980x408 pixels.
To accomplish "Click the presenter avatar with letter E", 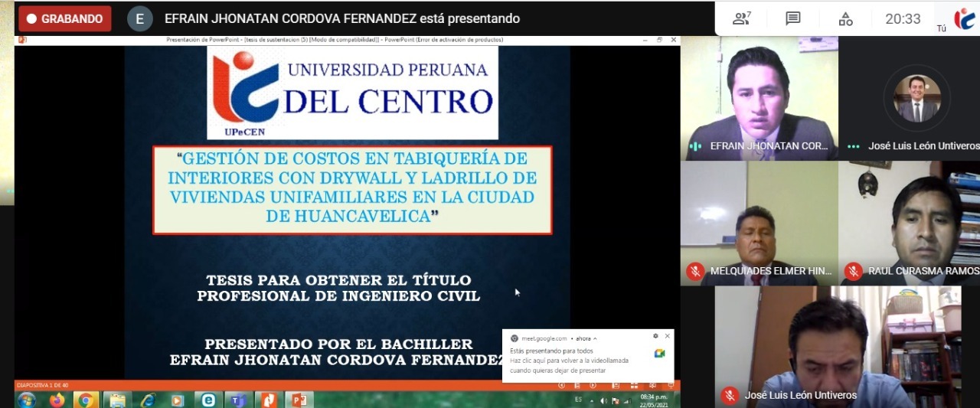I will point(139,18).
